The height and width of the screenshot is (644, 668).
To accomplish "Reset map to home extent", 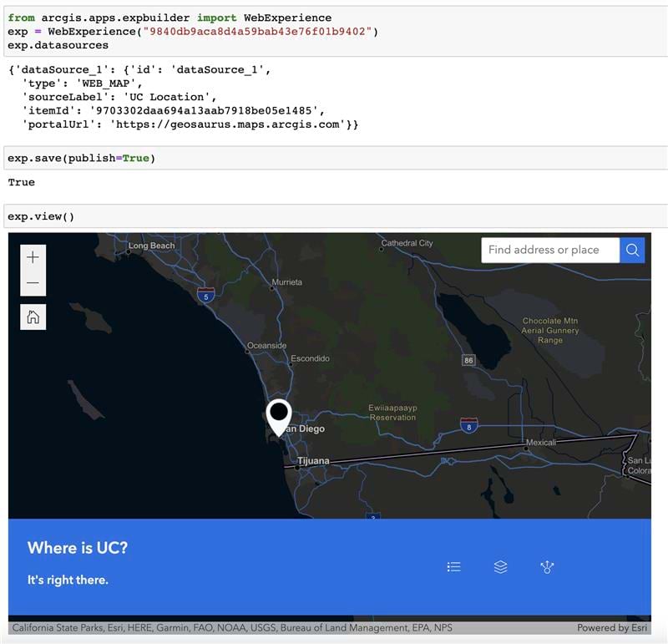I will pyautogui.click(x=33, y=317).
